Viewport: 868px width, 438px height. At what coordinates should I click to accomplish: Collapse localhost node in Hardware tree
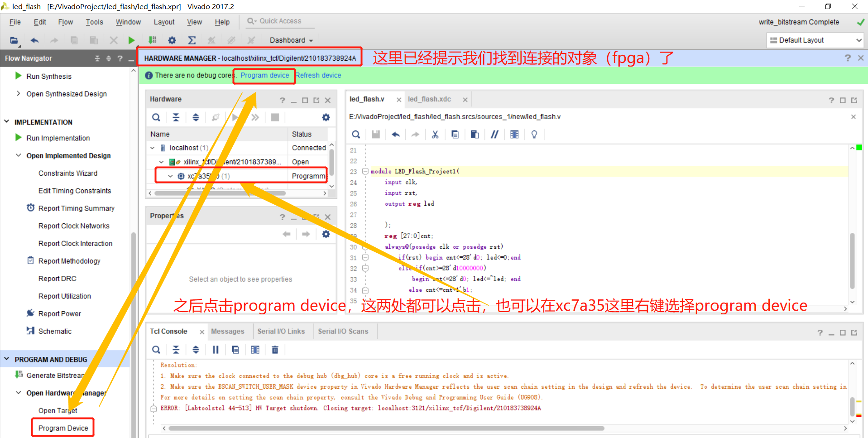(153, 148)
